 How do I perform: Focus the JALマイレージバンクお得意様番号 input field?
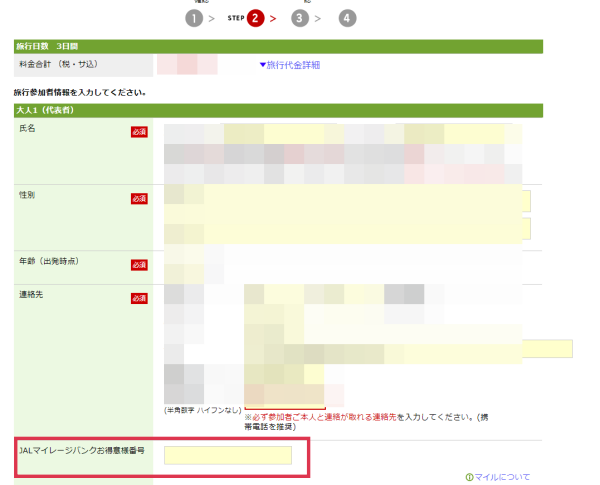[x=228, y=456]
